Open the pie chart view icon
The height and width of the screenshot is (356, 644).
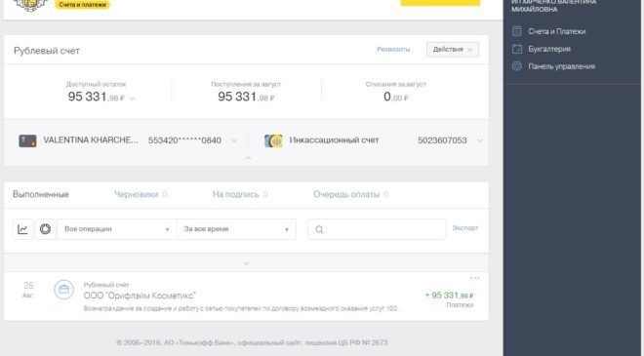point(45,229)
